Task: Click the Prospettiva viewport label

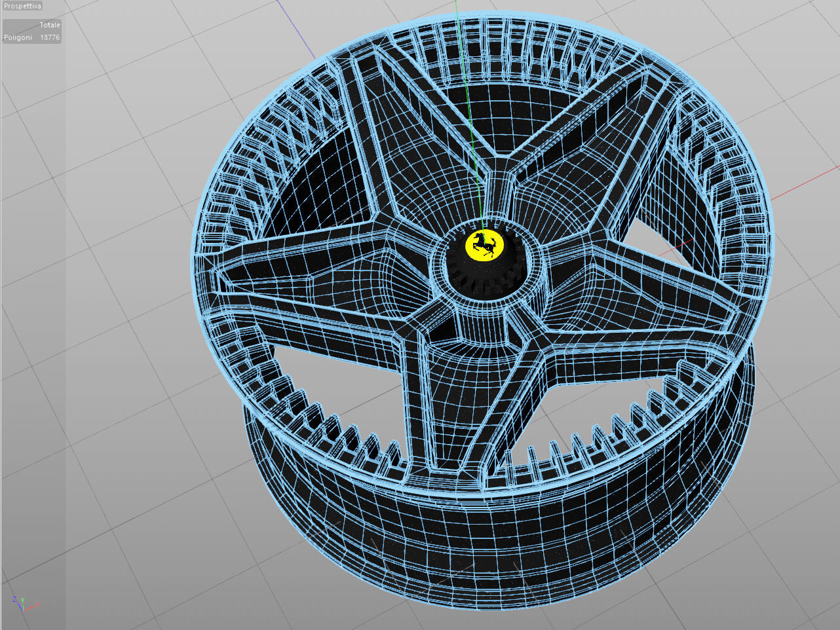Action: (x=22, y=6)
